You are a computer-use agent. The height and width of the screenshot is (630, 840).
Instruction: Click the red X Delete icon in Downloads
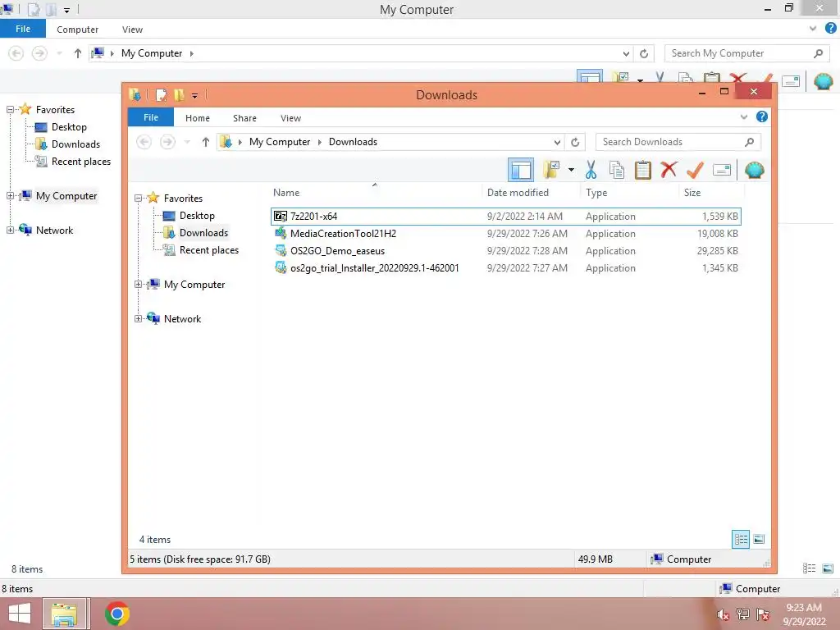click(669, 170)
